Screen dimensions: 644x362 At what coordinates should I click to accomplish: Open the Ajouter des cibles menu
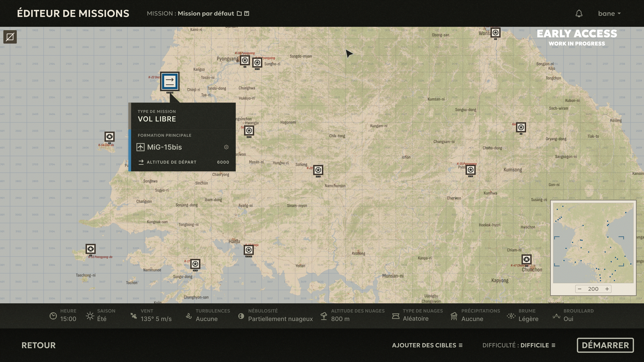(x=427, y=345)
